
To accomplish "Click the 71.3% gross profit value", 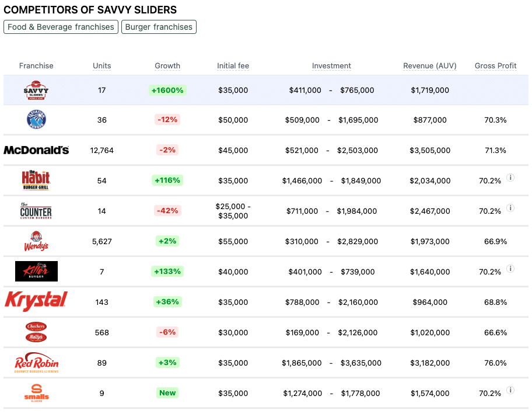I will point(495,151).
